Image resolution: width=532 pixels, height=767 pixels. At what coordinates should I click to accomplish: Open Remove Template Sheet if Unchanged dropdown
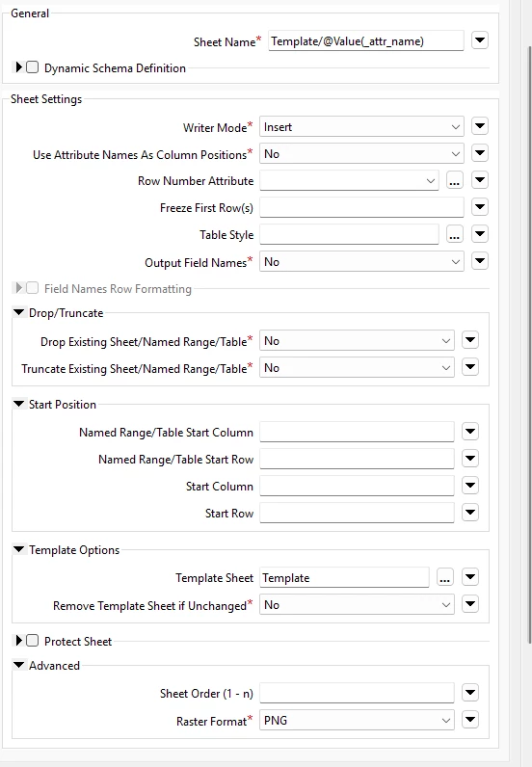coord(357,605)
